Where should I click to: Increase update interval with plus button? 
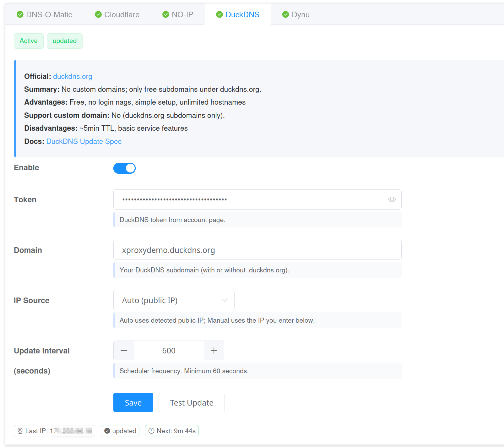pyautogui.click(x=214, y=351)
